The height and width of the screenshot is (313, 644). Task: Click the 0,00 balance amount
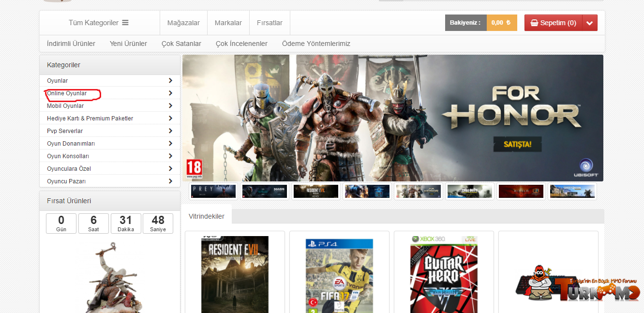[502, 23]
